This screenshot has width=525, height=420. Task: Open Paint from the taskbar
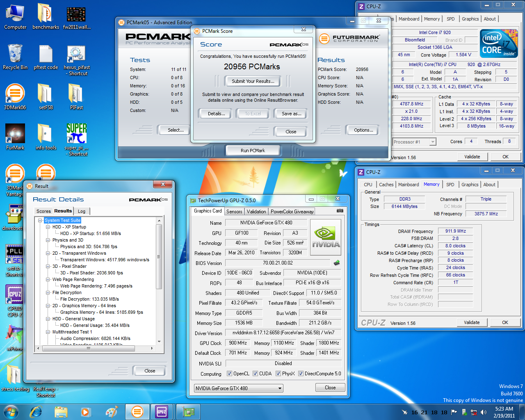coord(111,411)
